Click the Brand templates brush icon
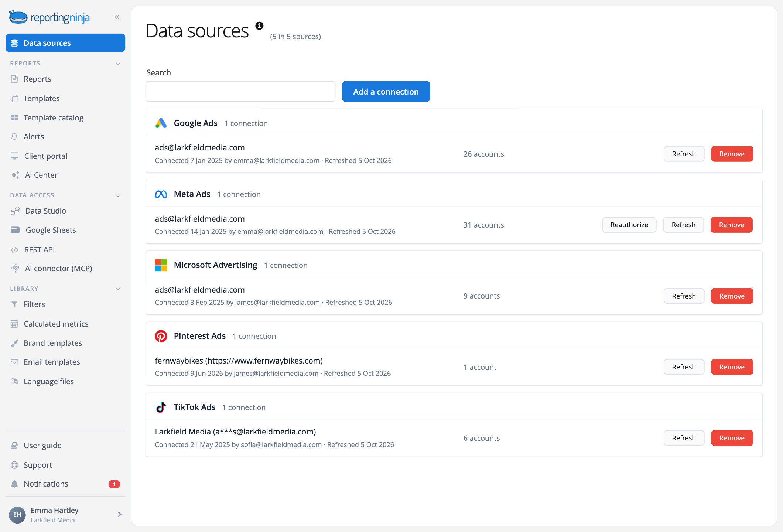 click(x=14, y=343)
